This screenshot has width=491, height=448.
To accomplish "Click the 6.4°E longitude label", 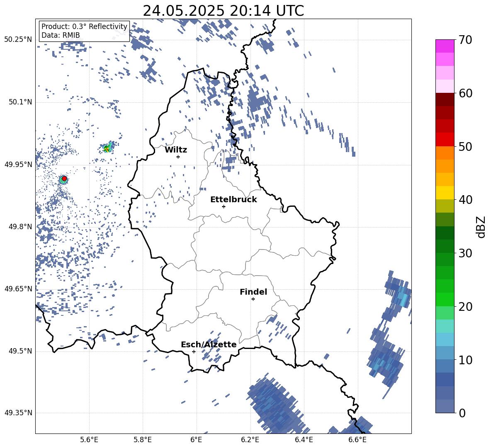I will (x=304, y=440).
